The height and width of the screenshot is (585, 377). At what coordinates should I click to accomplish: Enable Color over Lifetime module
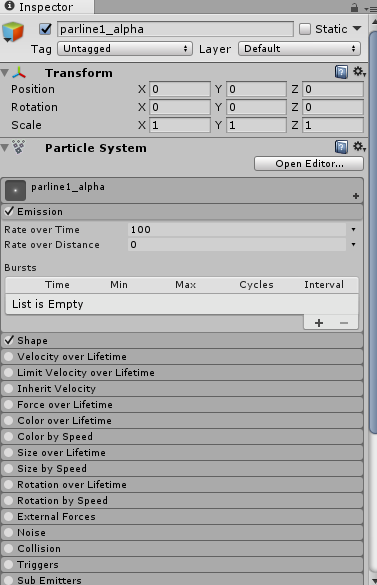pyautogui.click(x=8, y=420)
